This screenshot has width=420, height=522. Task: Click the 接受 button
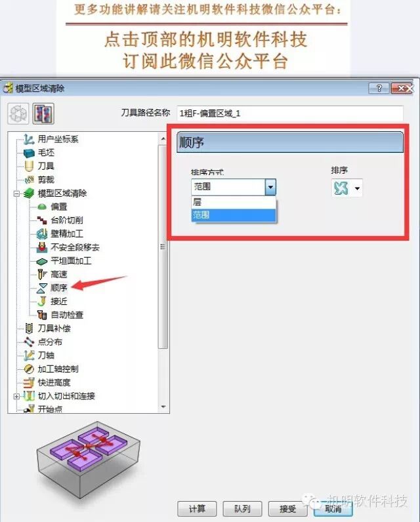(288, 509)
